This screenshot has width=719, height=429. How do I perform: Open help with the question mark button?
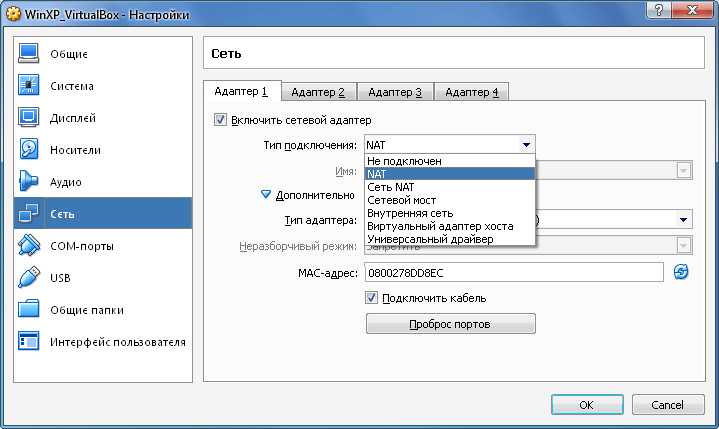[x=659, y=10]
